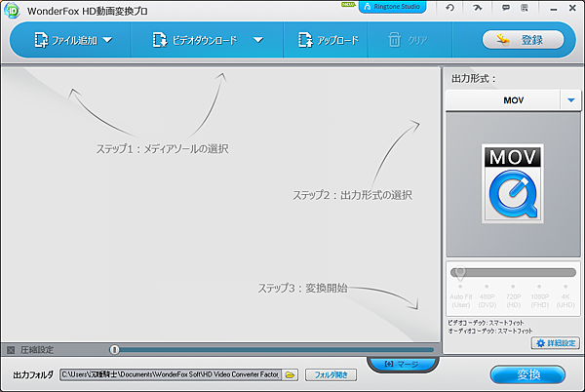Click the circular arrow update icon
The height and width of the screenshot is (392, 585).
(x=449, y=8)
